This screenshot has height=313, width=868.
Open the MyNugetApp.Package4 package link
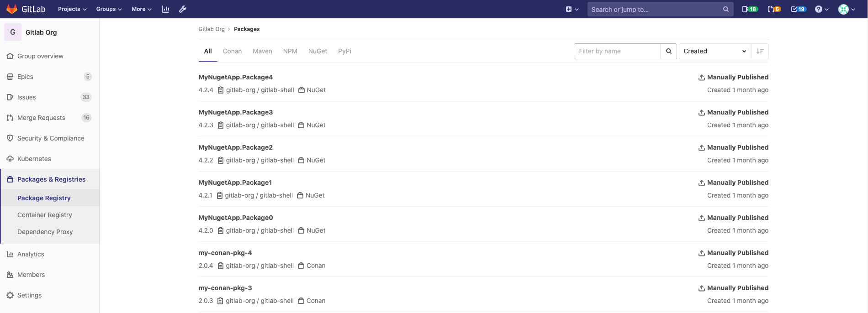point(235,77)
